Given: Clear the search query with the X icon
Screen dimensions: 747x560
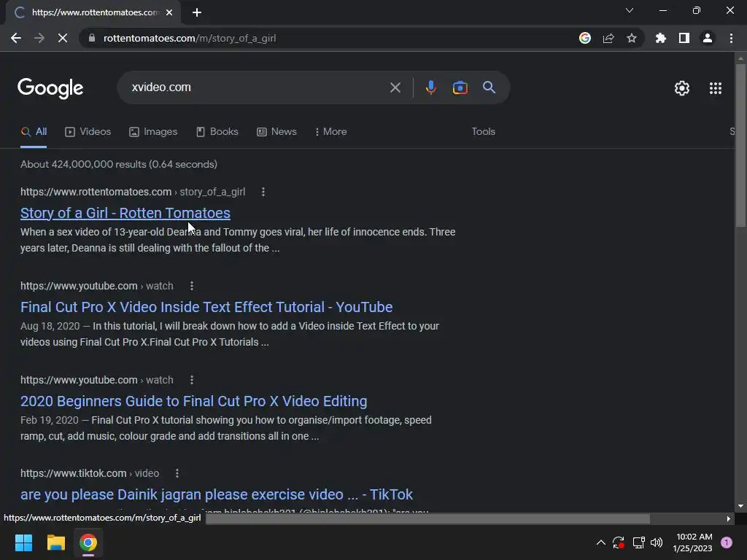Looking at the screenshot, I should pos(395,87).
